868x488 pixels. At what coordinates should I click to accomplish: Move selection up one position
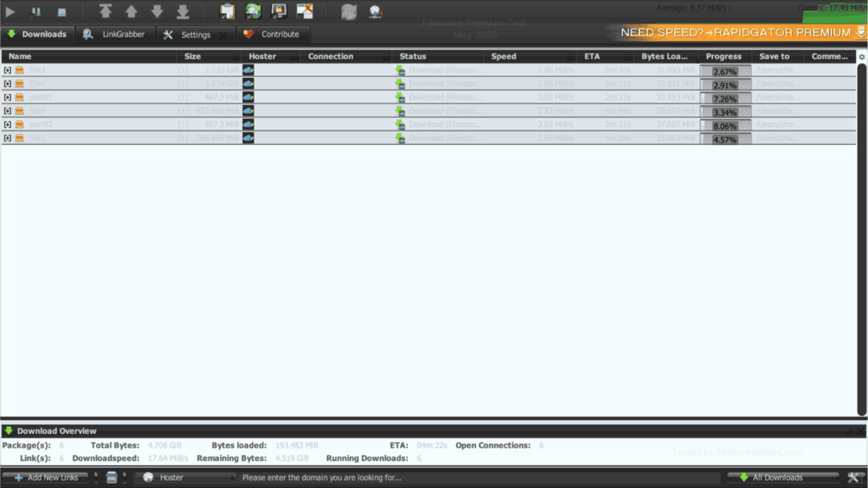click(131, 11)
